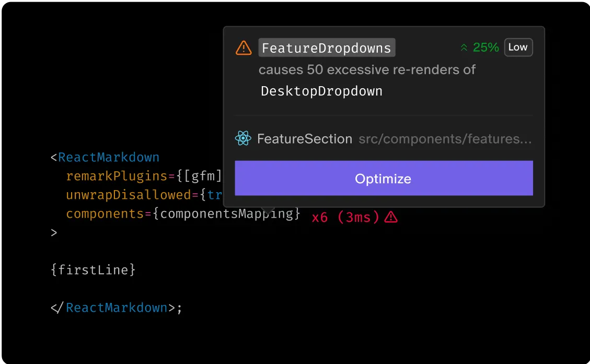590x364 pixels.
Task: Click the orange warning triangle icon
Action: pyautogui.click(x=244, y=48)
